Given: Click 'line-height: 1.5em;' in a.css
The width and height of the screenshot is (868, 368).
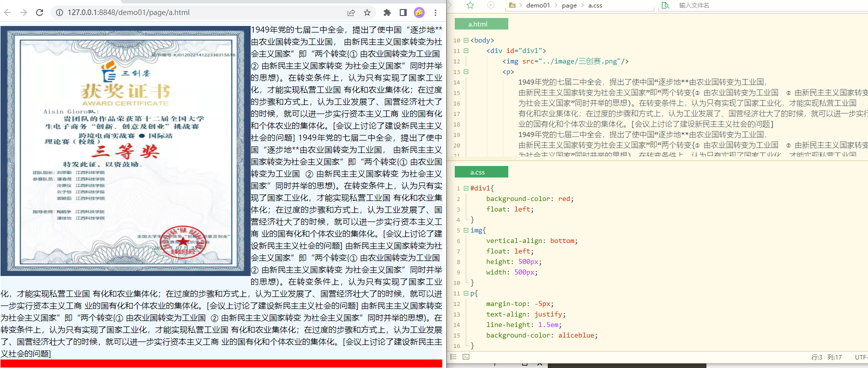Looking at the screenshot, I should 524,324.
